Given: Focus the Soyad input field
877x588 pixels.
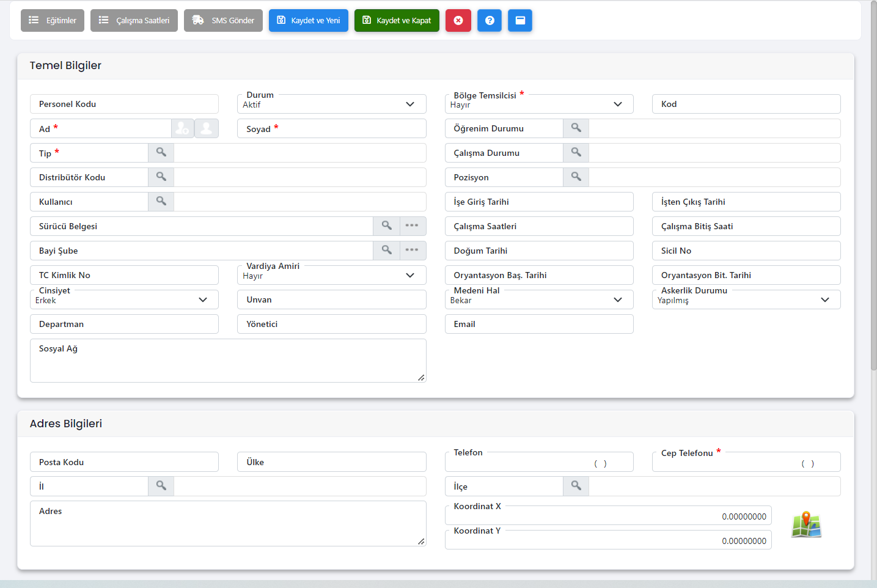Looking at the screenshot, I should 332,128.
